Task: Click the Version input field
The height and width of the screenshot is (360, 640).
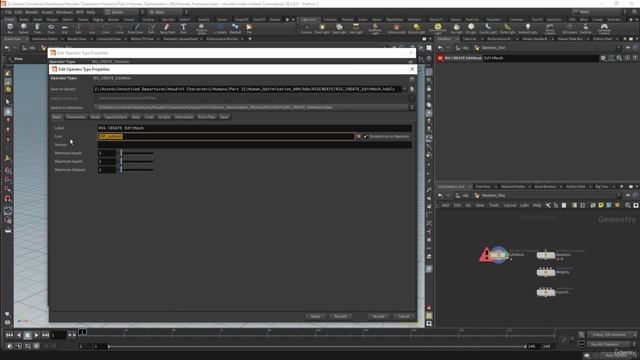Action: [x=254, y=145]
